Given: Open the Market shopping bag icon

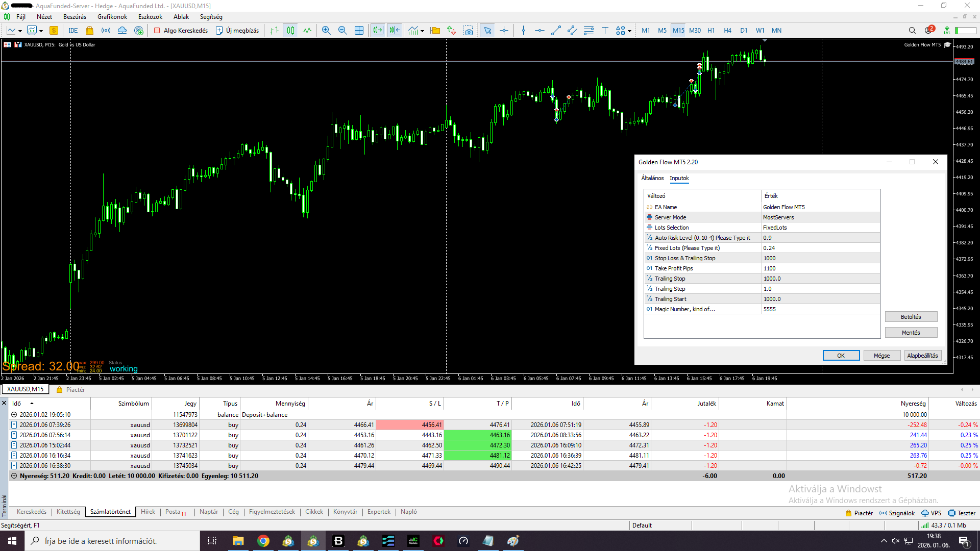Looking at the screenshot, I should click(90, 31).
